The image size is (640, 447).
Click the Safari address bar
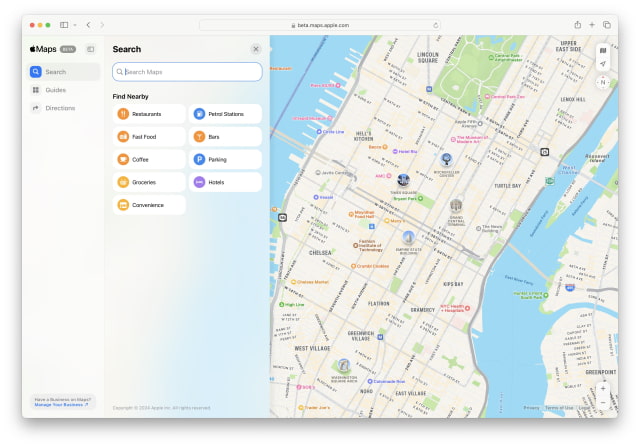[322, 24]
